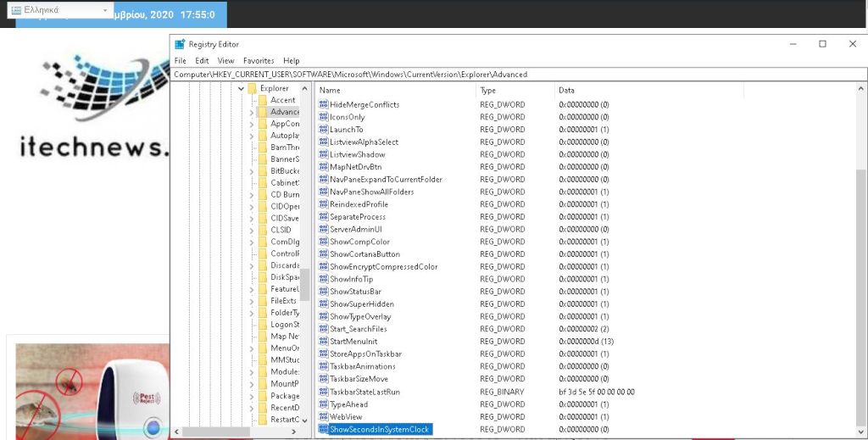
Task: Click the WebView value icon
Action: click(324, 416)
